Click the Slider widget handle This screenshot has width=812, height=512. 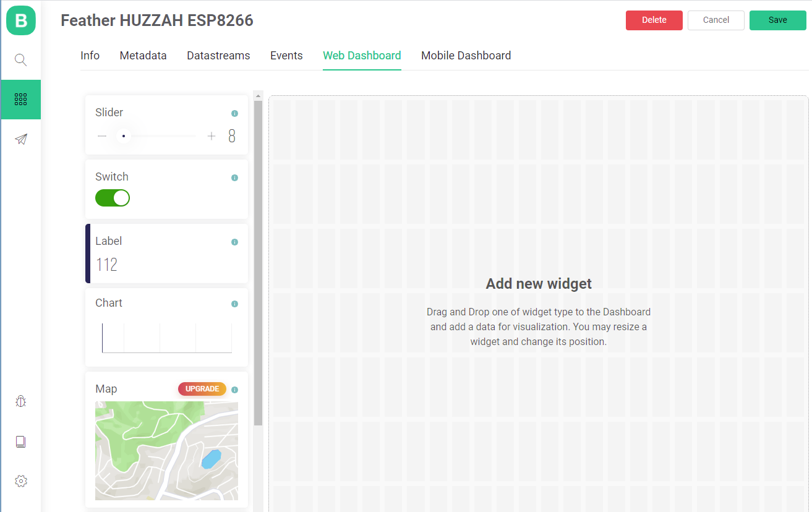click(124, 136)
